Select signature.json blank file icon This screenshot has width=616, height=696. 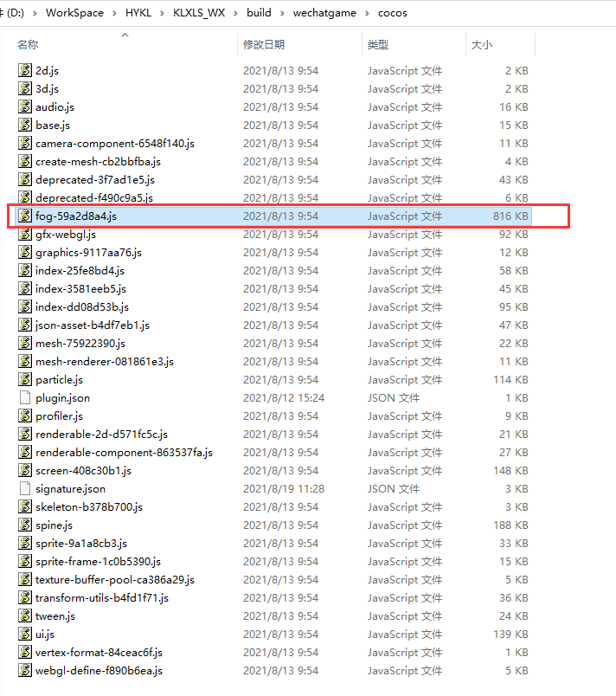25,489
